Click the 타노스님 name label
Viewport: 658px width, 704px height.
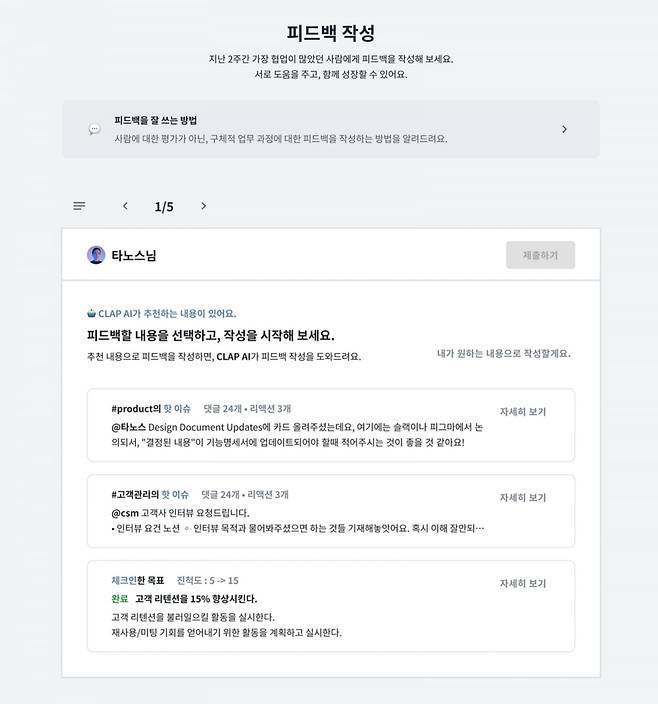tap(134, 255)
